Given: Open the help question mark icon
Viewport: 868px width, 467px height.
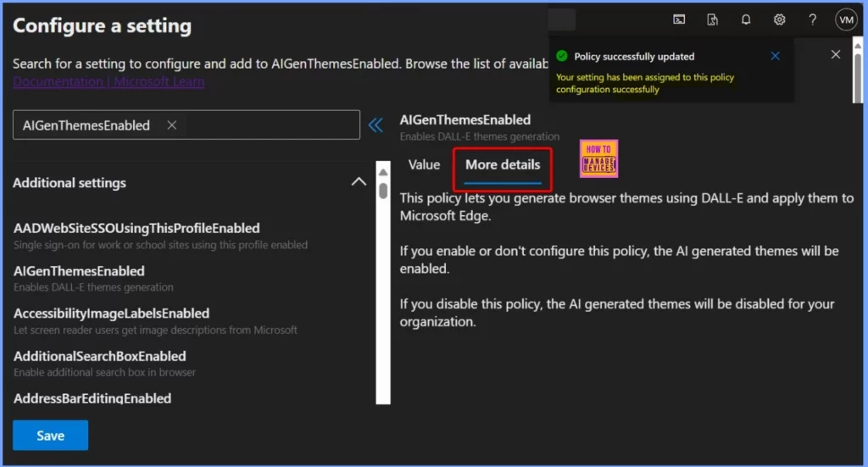Looking at the screenshot, I should 812,20.
